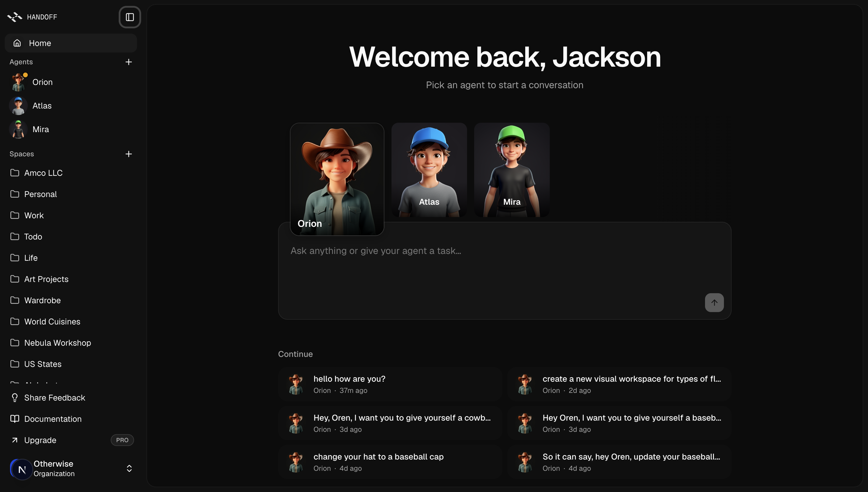The width and height of the screenshot is (868, 492).
Task: Add a new space with the plus icon
Action: (x=128, y=154)
